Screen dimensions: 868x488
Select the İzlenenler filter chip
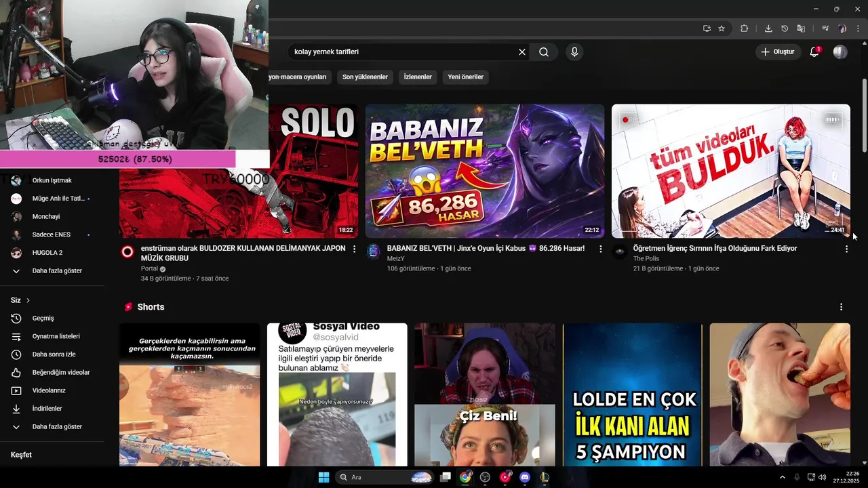pyautogui.click(x=418, y=77)
